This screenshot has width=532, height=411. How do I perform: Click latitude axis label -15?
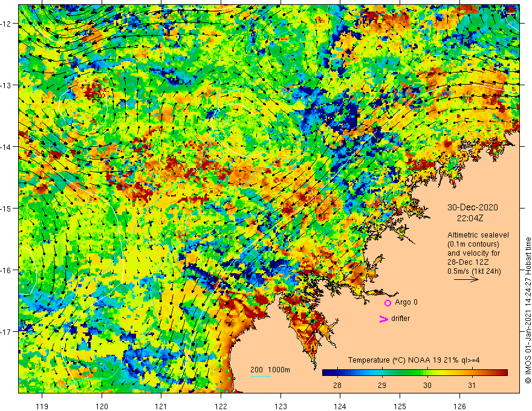pos(6,208)
